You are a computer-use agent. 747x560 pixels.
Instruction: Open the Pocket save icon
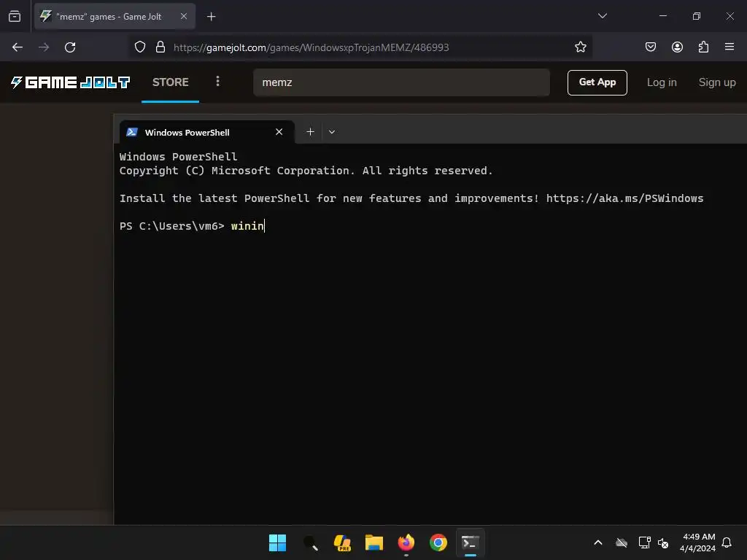point(650,47)
